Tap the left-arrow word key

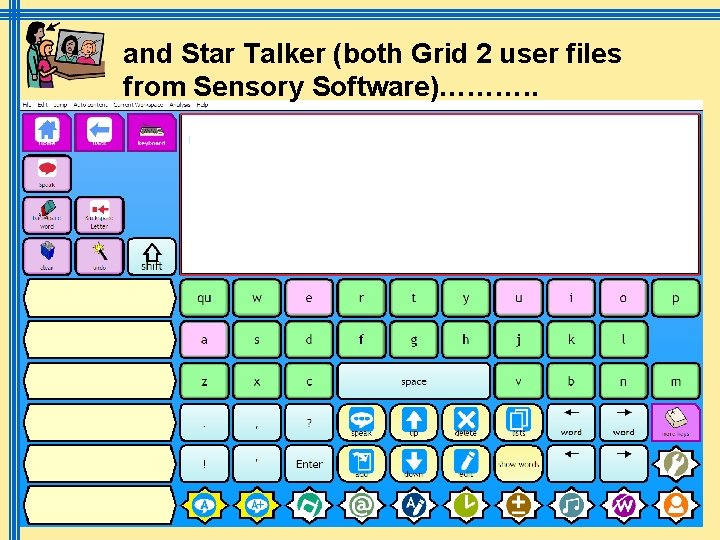pyautogui.click(x=571, y=422)
